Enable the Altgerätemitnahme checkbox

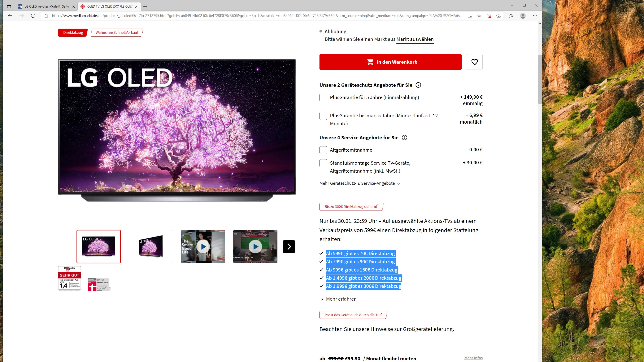(323, 150)
